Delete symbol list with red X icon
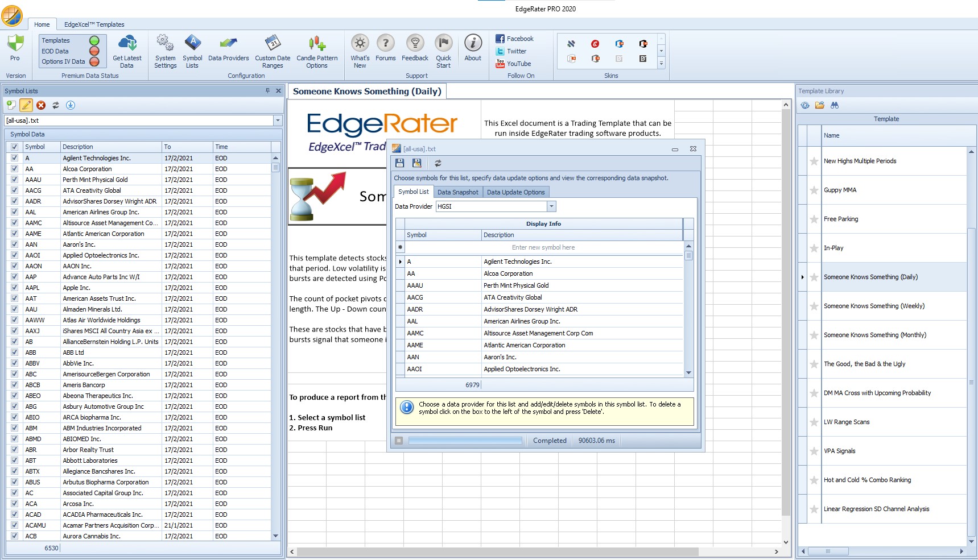978x560 pixels. (41, 105)
